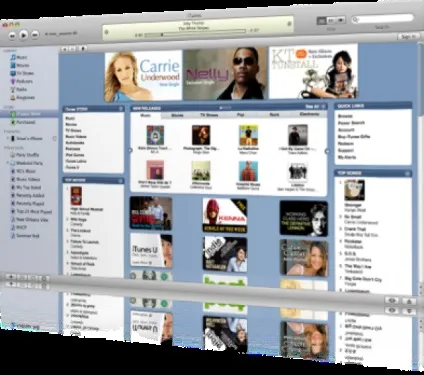Skip back with the Previous track button
This screenshot has height=375, width=424.
coord(12,35)
